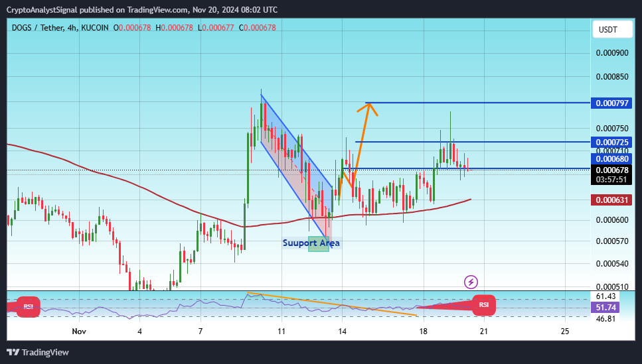Viewport: 642px width, 364px height.
Task: Click the 0.000750 price axis label
Action: (x=611, y=129)
